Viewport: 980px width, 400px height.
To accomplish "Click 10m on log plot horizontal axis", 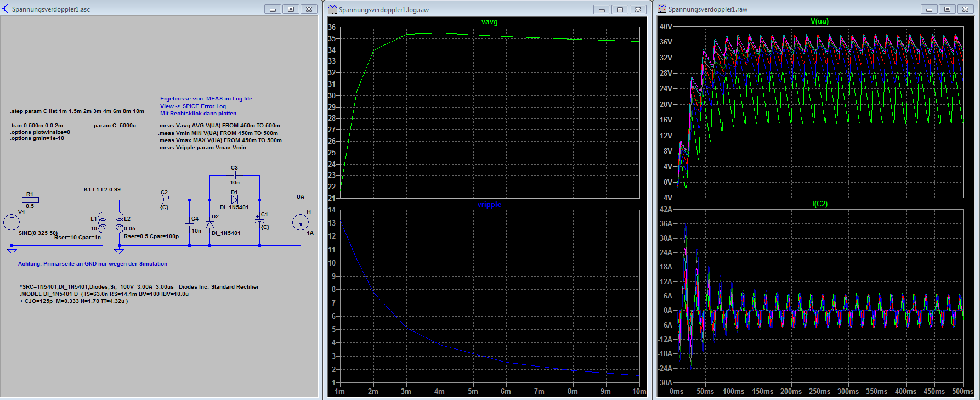I will click(639, 392).
